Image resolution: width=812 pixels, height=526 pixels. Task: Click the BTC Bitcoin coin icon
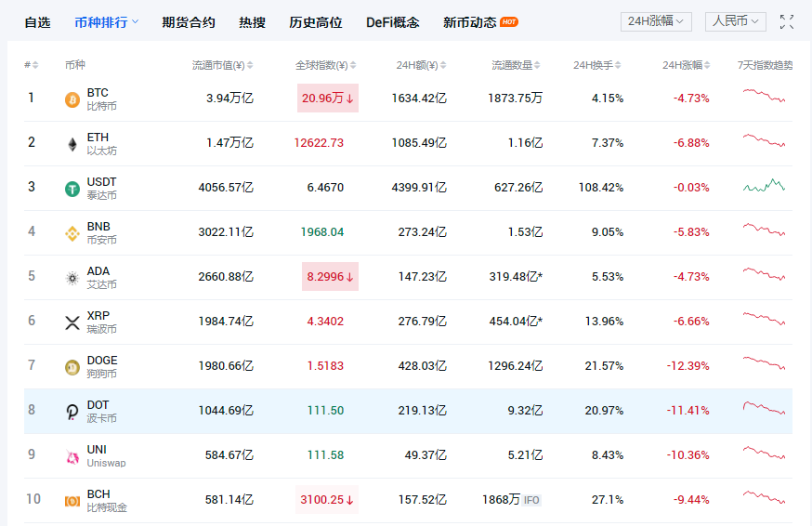(72, 99)
